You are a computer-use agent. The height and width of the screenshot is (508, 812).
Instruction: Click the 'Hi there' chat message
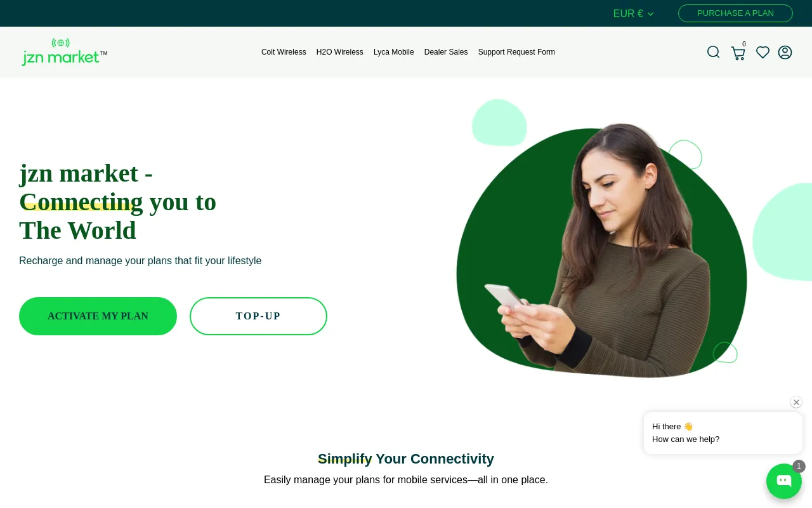point(672,427)
